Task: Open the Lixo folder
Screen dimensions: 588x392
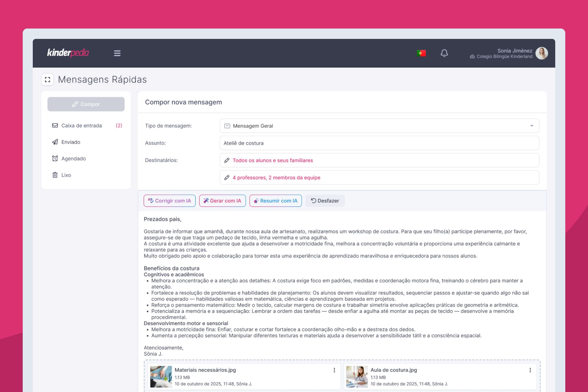Action: tap(66, 175)
